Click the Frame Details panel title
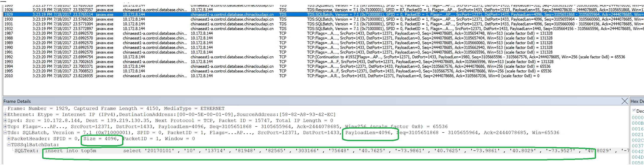The image size is (644, 165). coord(17,101)
